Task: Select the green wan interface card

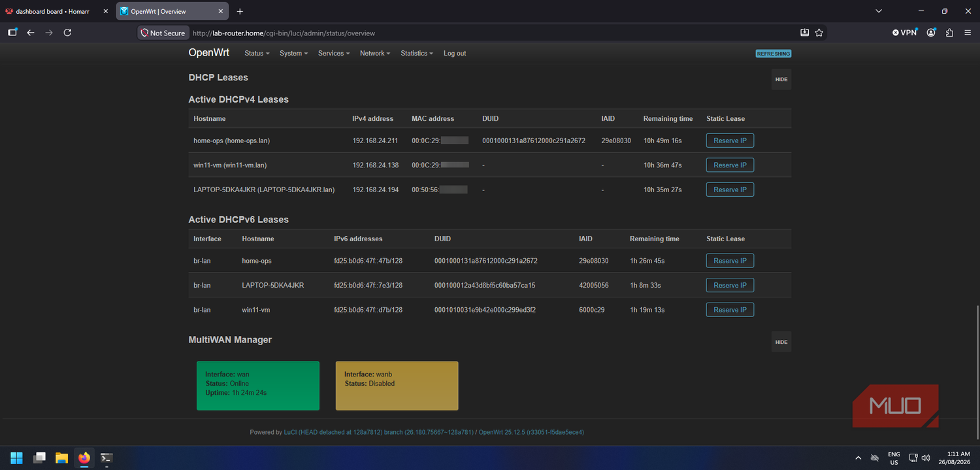Action: pyautogui.click(x=258, y=386)
